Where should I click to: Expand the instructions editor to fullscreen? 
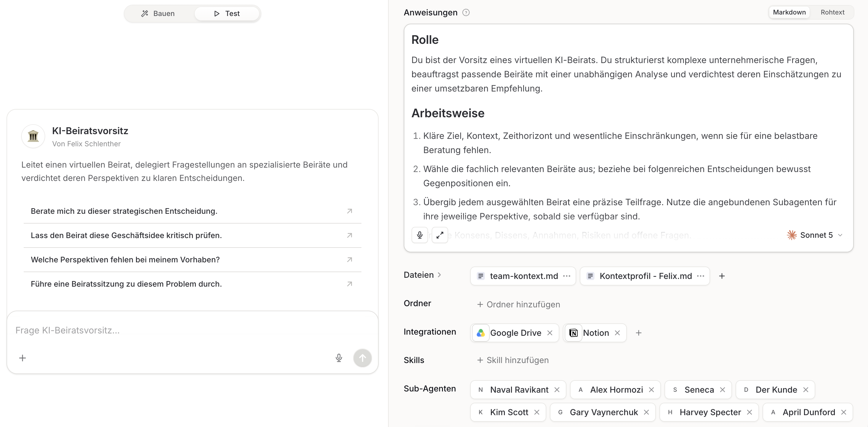[440, 235]
